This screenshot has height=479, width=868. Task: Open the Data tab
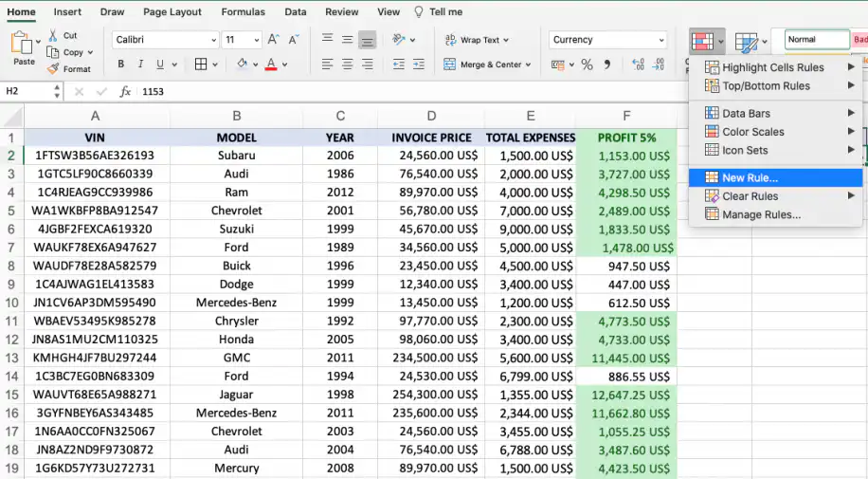pyautogui.click(x=296, y=11)
